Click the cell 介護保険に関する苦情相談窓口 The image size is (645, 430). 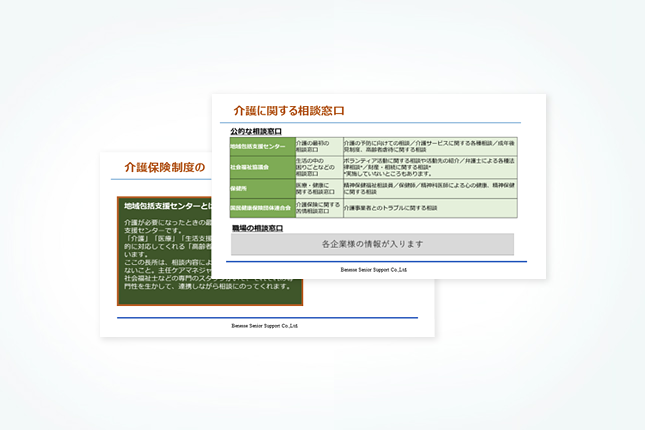(x=319, y=208)
